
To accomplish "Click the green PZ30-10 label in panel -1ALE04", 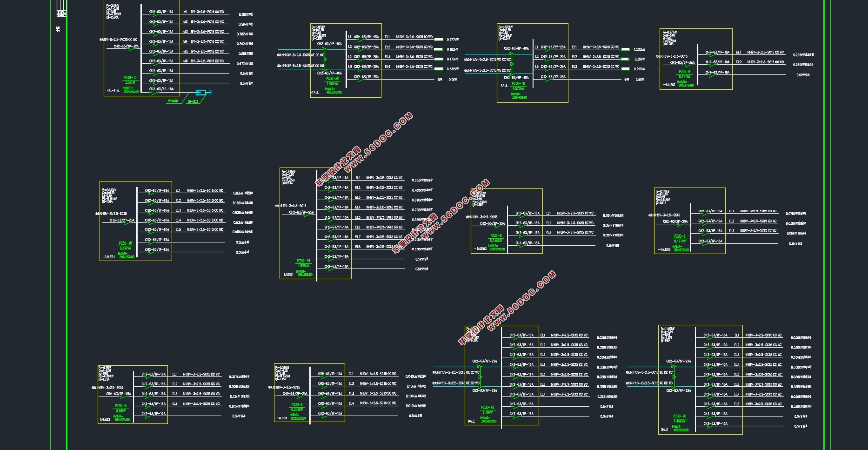I will 125,243.
